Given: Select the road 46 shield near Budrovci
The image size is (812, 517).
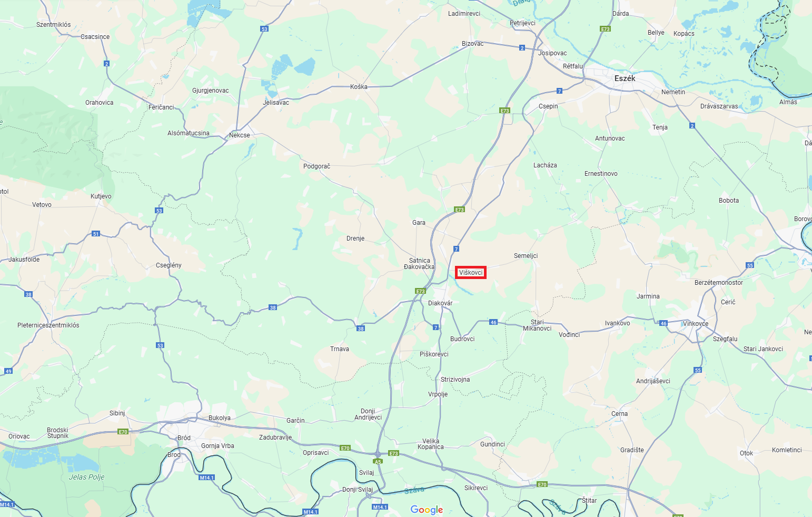Looking at the screenshot, I should (x=493, y=322).
